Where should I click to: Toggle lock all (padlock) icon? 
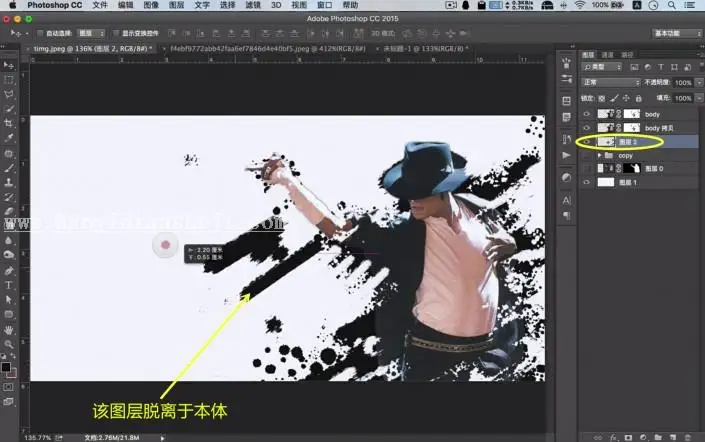point(638,98)
